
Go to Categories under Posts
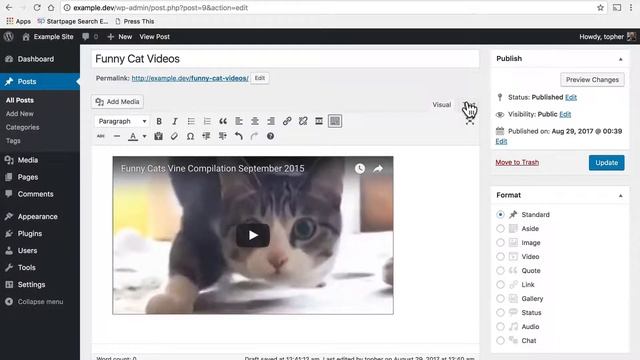coord(22,127)
